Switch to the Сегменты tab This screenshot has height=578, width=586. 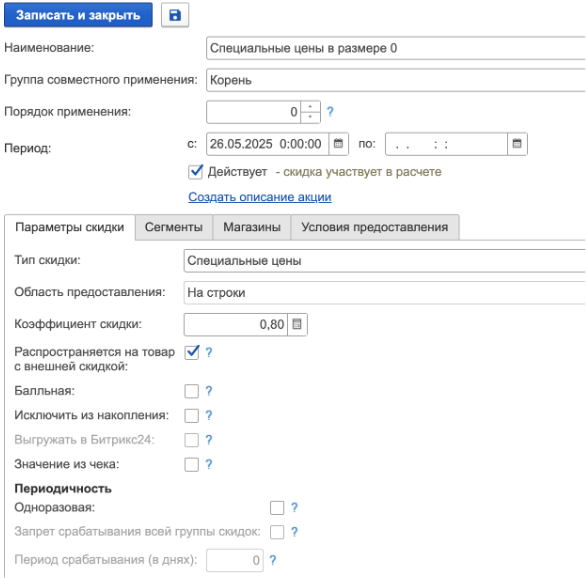click(x=174, y=227)
